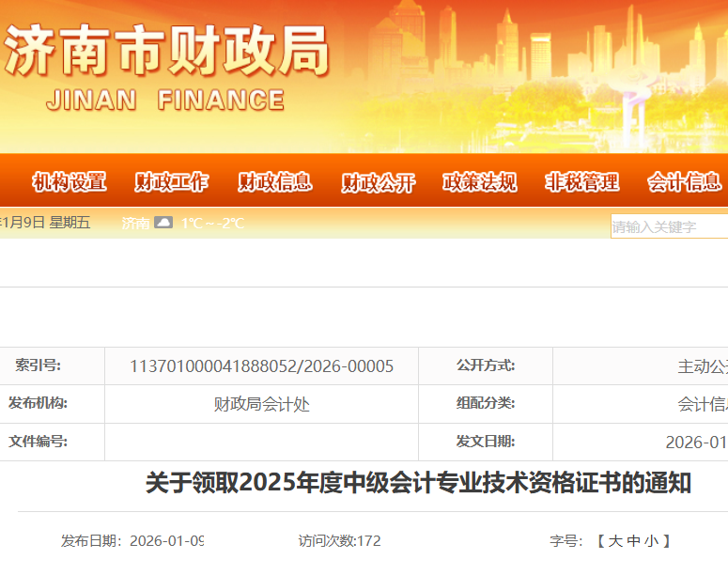728x575 pixels.
Task: Open the 机构设置 menu
Action: [69, 182]
